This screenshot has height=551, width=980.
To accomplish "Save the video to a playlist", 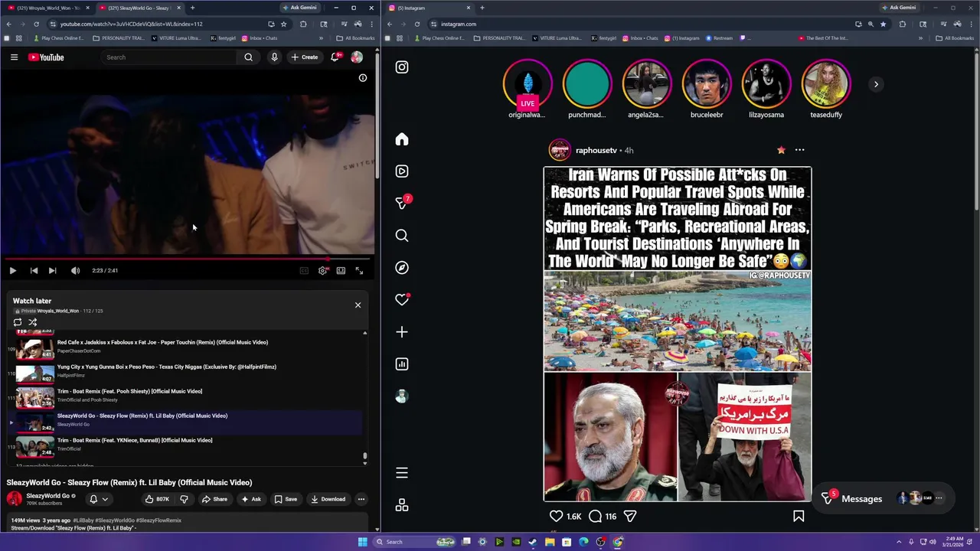I will tap(286, 499).
